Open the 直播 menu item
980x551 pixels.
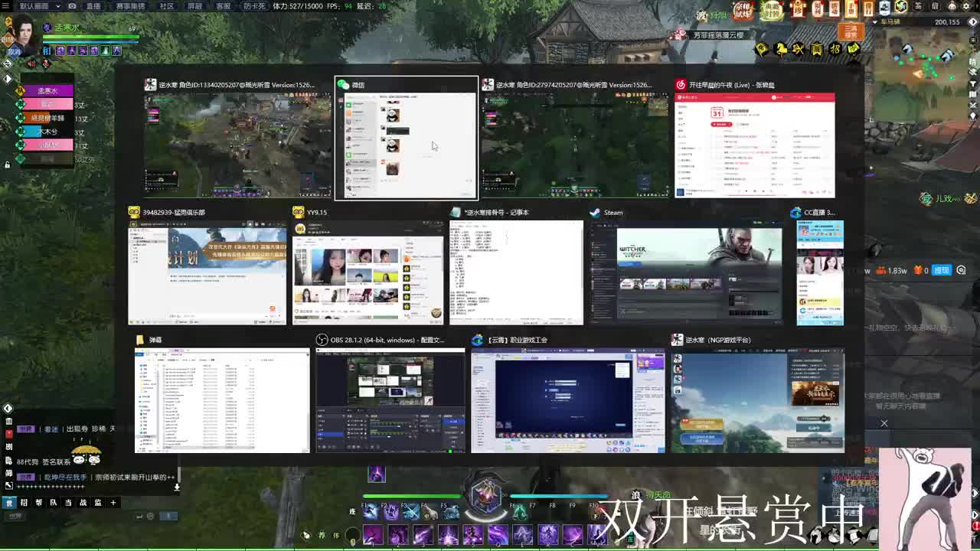[93, 5]
